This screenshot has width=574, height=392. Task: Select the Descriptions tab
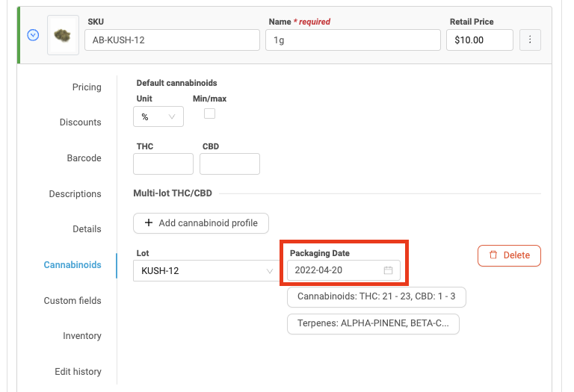(75, 194)
